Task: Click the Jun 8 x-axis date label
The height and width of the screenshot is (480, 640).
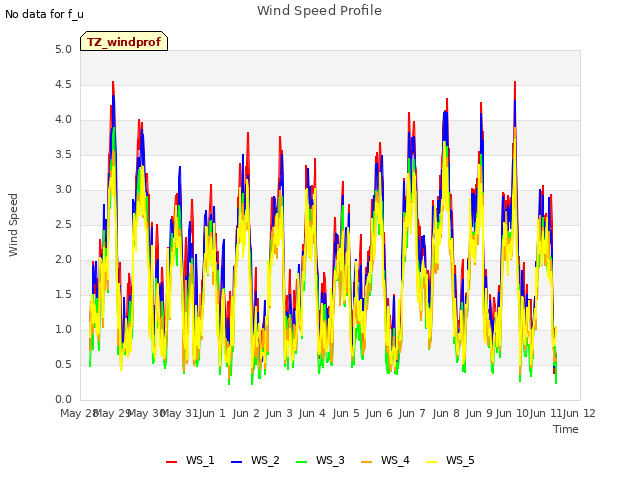Action: pyautogui.click(x=446, y=413)
